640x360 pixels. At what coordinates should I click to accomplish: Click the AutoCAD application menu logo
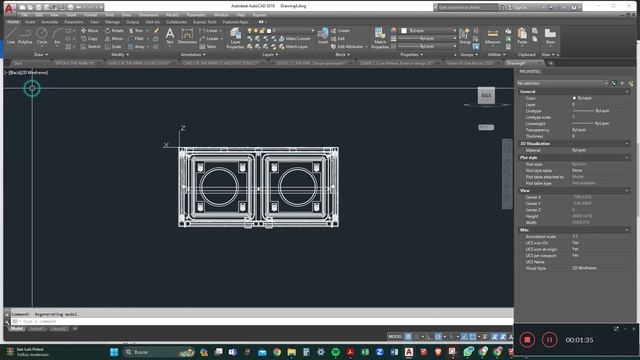9,8
